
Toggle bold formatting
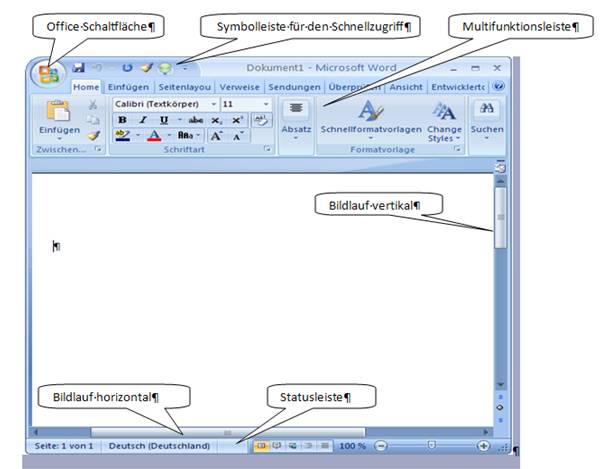[x=122, y=120]
